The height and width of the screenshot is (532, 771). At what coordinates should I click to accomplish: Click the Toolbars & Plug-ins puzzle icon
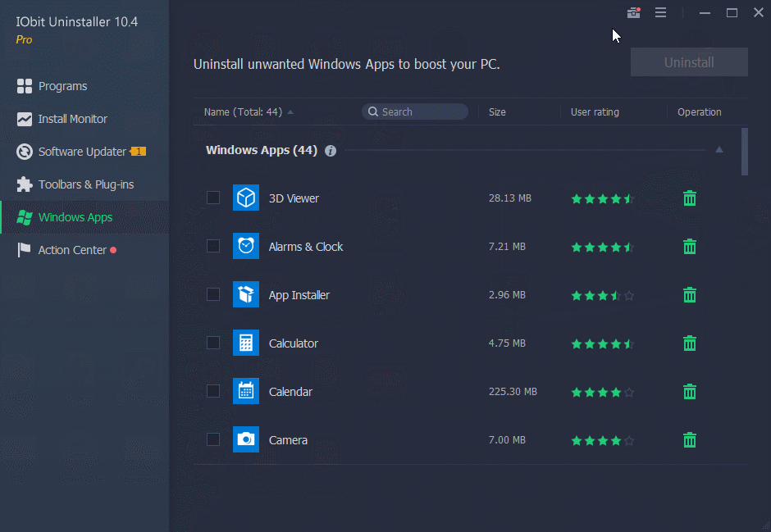(x=24, y=184)
